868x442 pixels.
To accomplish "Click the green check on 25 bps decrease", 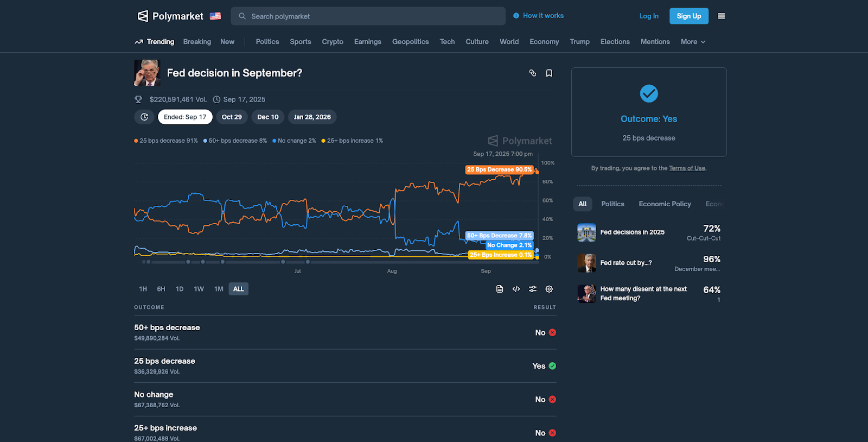I will click(552, 366).
